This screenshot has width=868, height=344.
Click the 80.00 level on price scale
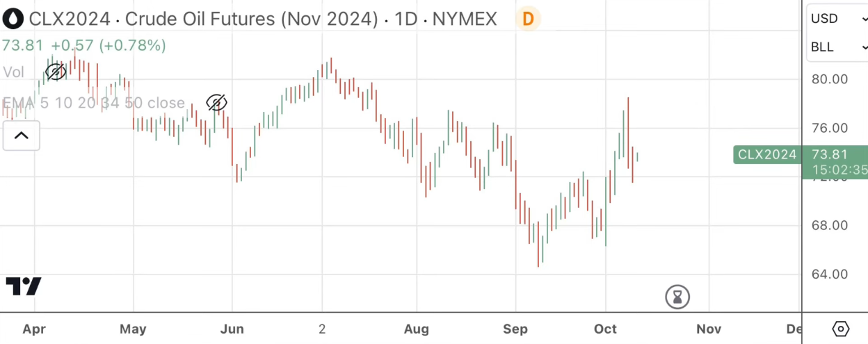[830, 79]
